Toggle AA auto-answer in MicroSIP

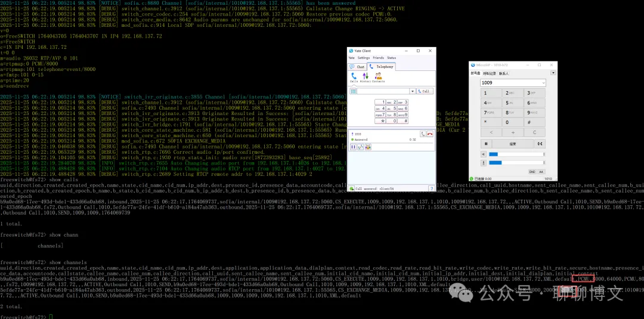click(x=541, y=172)
